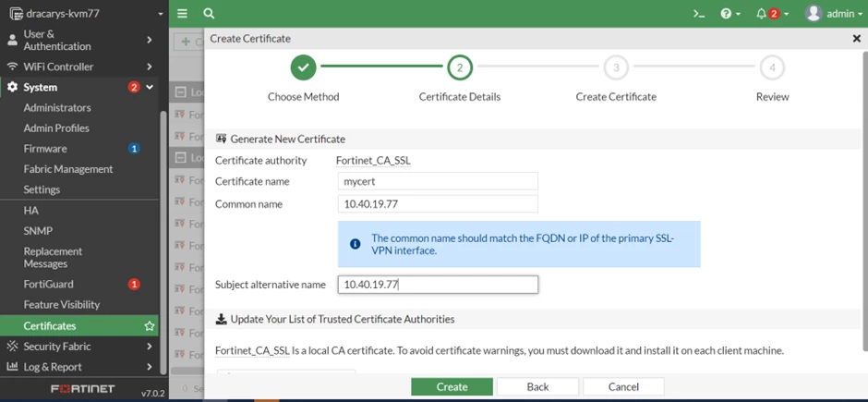Viewport: 868px width, 402px height.
Task: Select Certificates in the sidebar
Action: [79, 325]
